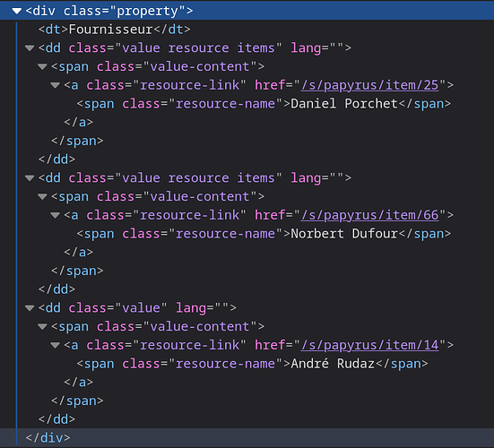Open the /s/papyrus/item/66 href link
This screenshot has height=448, width=494.
[x=369, y=215]
